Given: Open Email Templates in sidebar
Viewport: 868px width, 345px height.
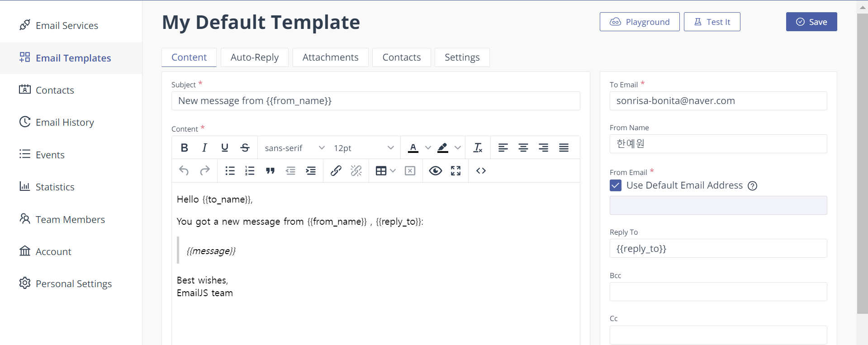Looking at the screenshot, I should click(71, 58).
